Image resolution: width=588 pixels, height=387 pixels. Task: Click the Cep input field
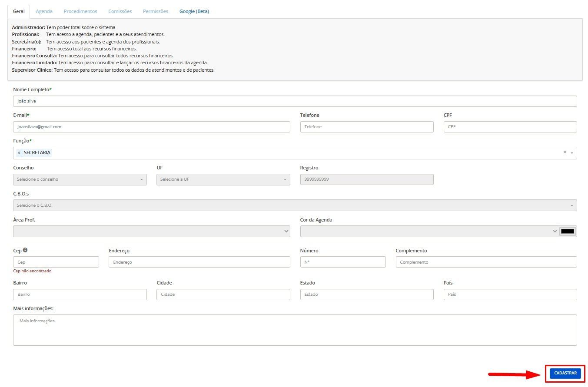pos(56,262)
